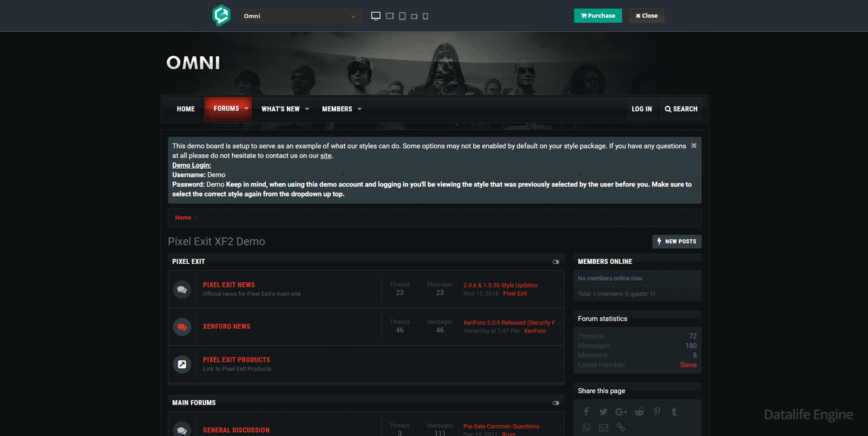Screen dimensions: 868x436
Task: Open the 'XenForo 2.0.9 Released' thread
Action: (511, 323)
